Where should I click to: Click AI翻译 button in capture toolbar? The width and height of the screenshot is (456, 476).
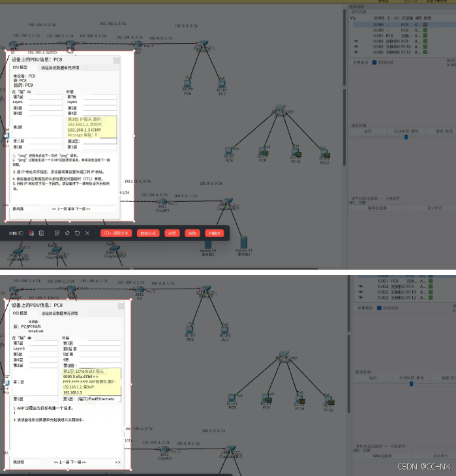(x=214, y=233)
